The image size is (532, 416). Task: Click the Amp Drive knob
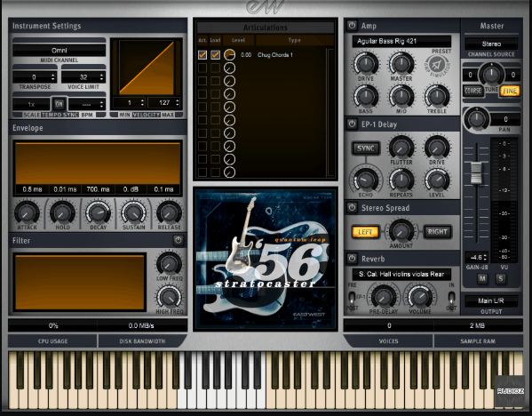coord(366,64)
